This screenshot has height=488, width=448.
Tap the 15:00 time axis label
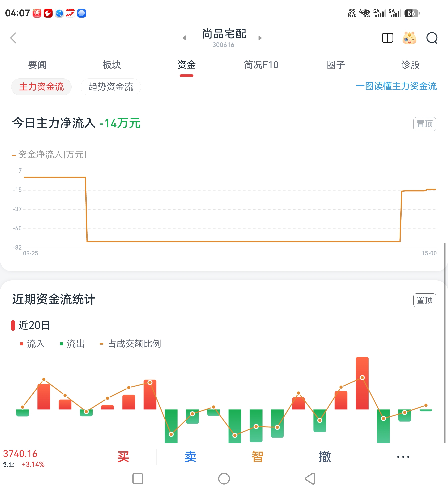click(x=429, y=253)
